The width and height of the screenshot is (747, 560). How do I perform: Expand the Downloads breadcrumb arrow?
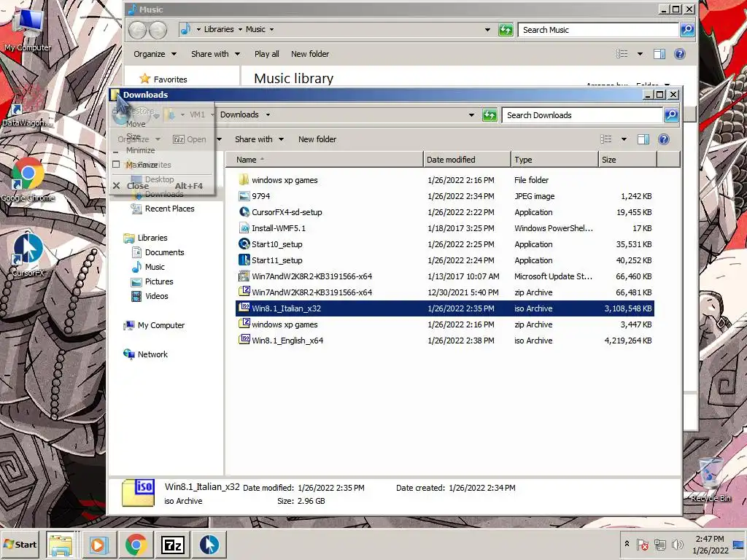[268, 114]
